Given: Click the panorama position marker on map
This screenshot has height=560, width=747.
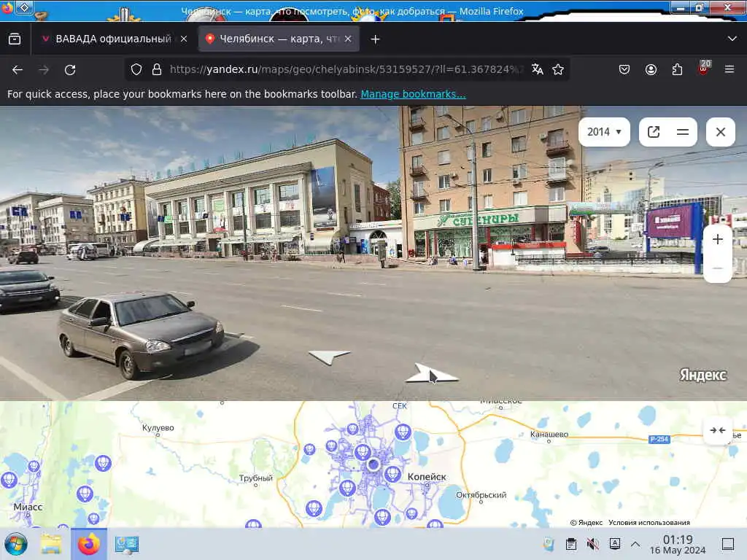Looking at the screenshot, I should pos(373,464).
